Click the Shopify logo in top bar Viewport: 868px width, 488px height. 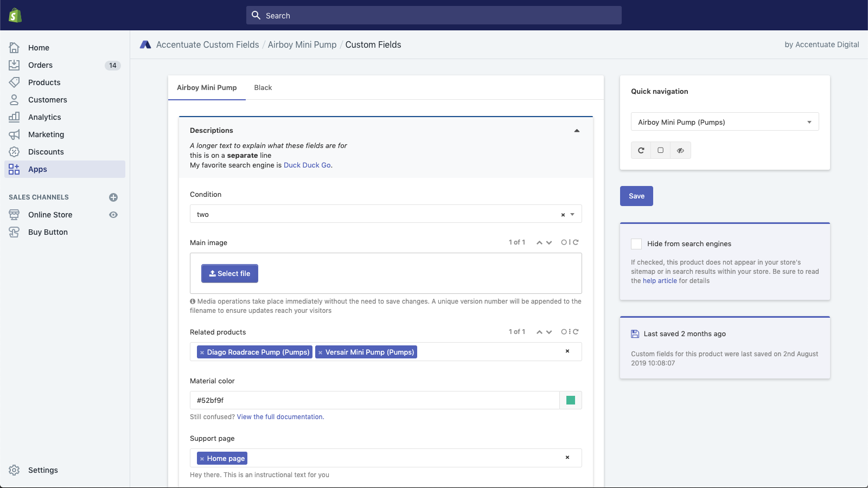click(x=15, y=15)
